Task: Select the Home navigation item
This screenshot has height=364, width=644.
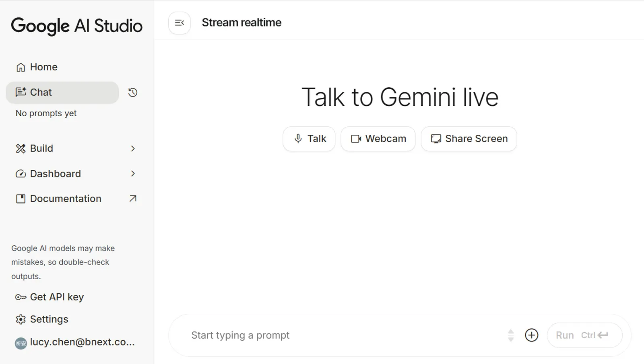Action: click(x=43, y=67)
